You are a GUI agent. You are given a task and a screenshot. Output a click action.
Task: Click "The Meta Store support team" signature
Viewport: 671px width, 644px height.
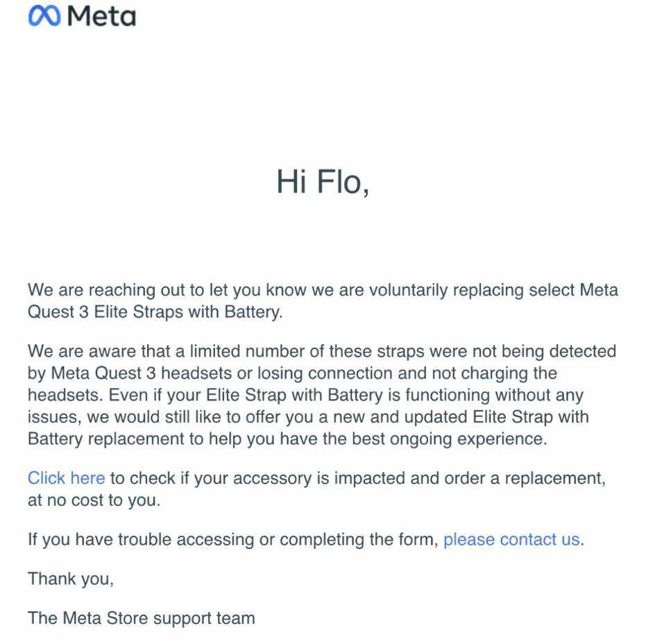tap(141, 617)
